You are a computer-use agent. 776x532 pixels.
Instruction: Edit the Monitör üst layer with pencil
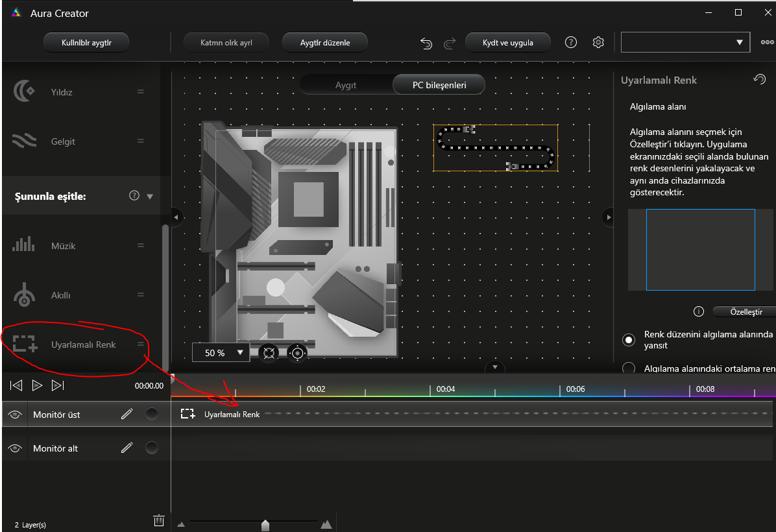pyautogui.click(x=127, y=414)
